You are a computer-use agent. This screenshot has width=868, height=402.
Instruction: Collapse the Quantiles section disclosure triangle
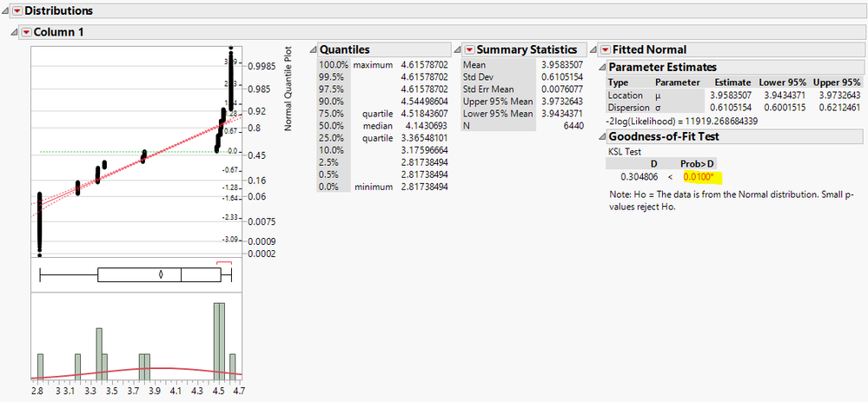pos(313,49)
